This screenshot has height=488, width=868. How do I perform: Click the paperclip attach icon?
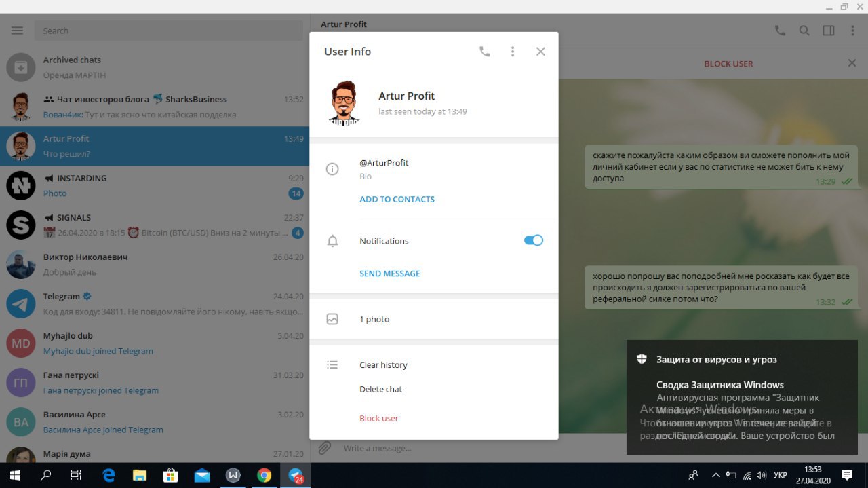[325, 448]
